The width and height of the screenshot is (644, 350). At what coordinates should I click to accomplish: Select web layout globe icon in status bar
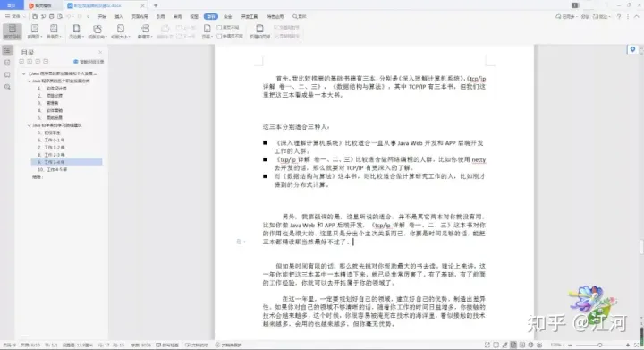pos(530,345)
